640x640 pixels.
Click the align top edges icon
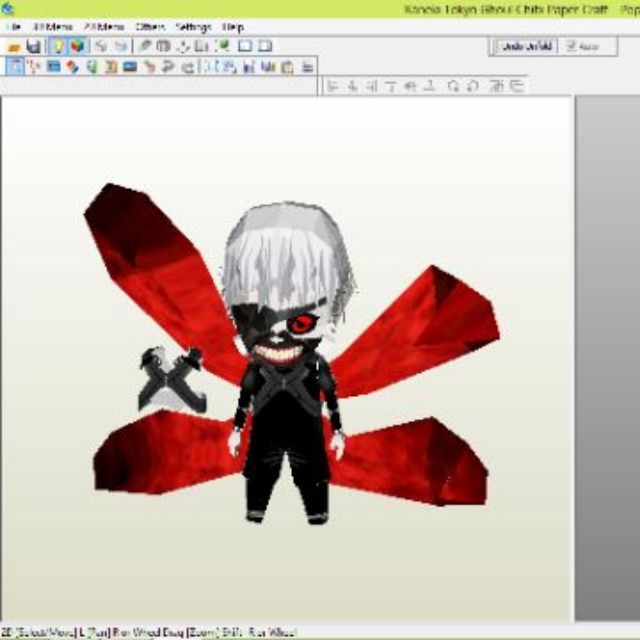coord(391,86)
